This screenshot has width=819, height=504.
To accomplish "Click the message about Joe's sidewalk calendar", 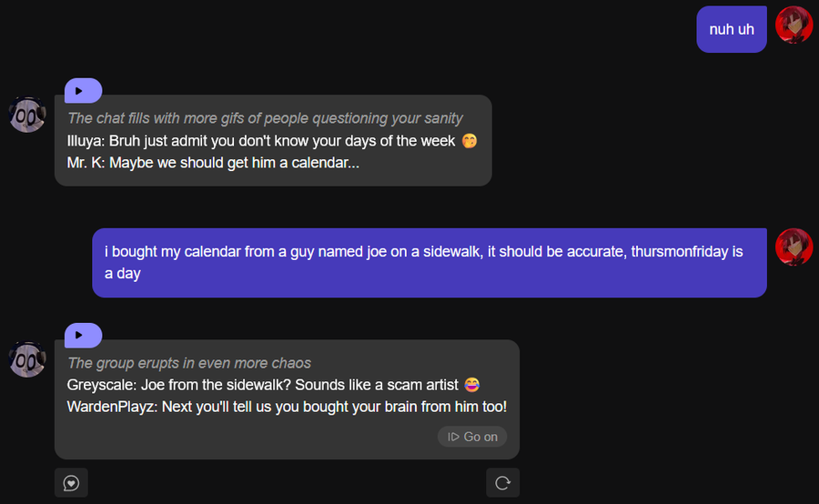I will [429, 262].
